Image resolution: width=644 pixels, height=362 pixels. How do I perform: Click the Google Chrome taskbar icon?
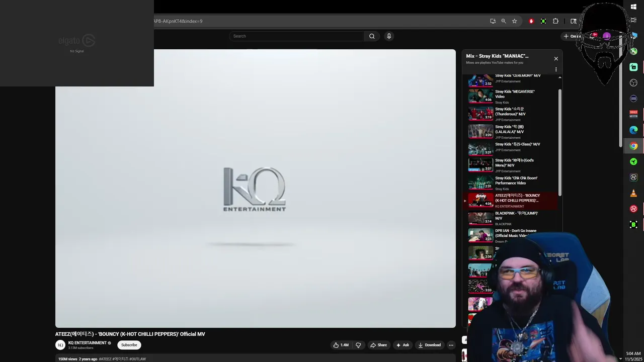pyautogui.click(x=633, y=146)
